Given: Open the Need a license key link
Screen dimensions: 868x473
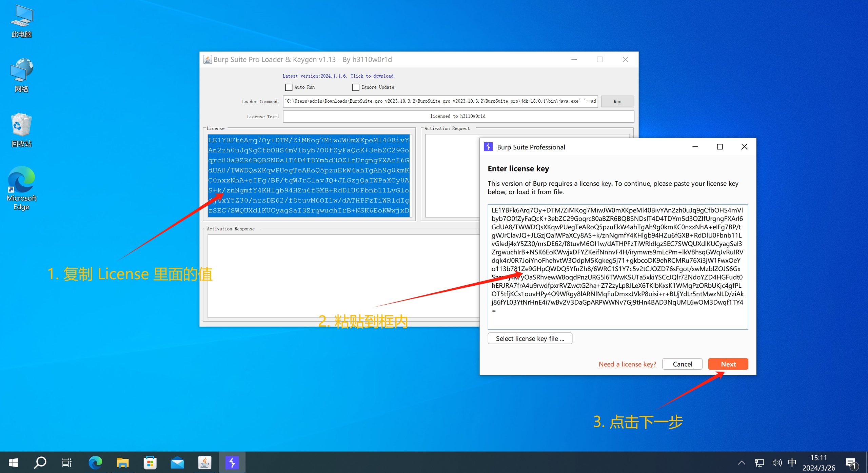Looking at the screenshot, I should 627,364.
